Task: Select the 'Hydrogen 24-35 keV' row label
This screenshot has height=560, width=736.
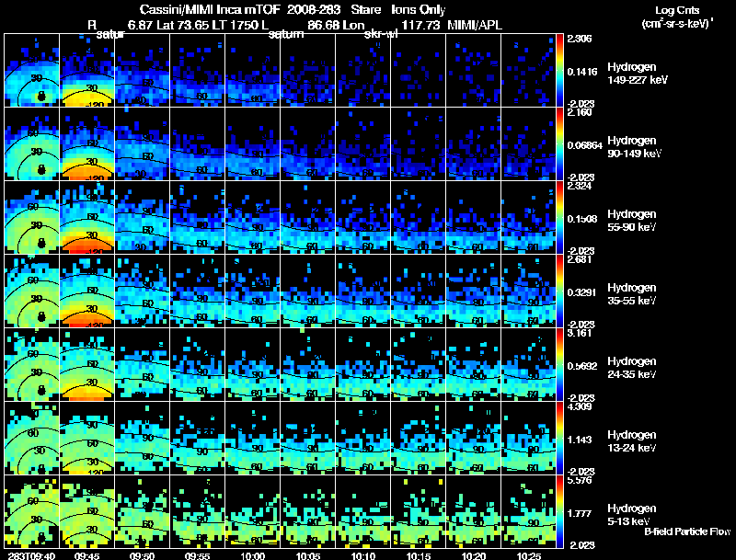Action: point(632,368)
